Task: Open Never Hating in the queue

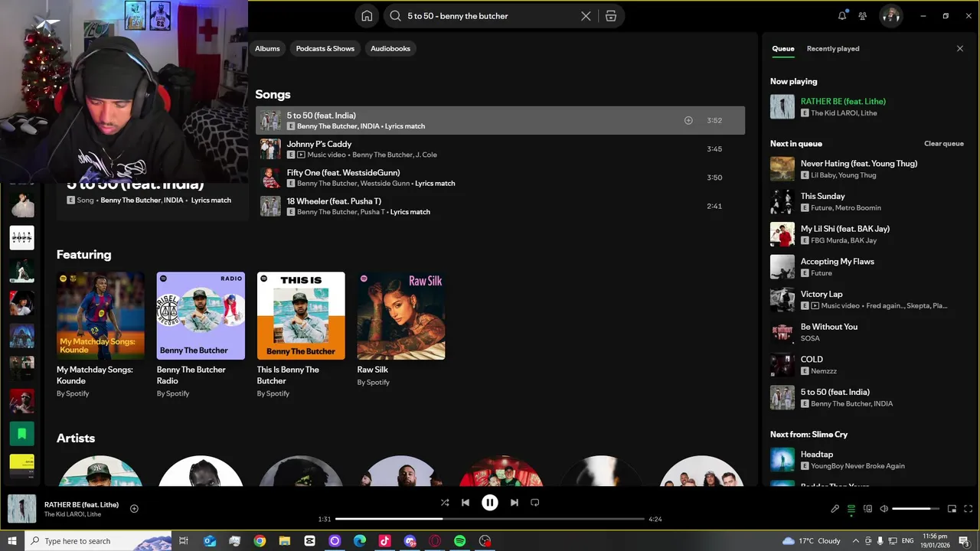Action: [867, 169]
